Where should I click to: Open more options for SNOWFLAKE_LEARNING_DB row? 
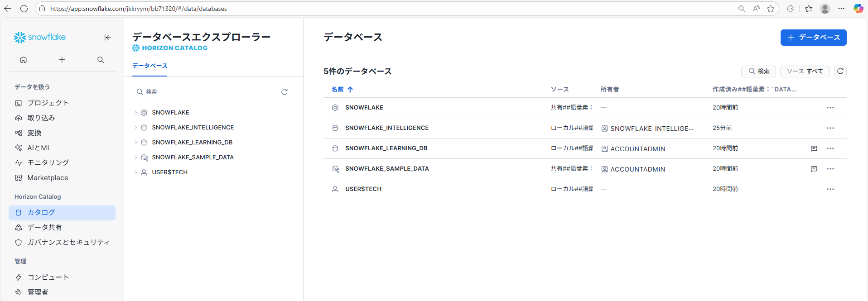click(830, 148)
